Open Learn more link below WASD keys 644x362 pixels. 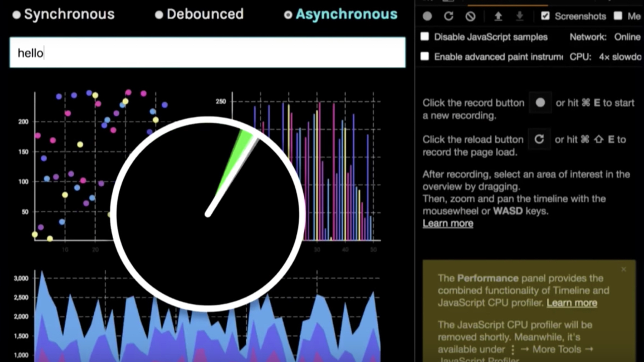[448, 224]
